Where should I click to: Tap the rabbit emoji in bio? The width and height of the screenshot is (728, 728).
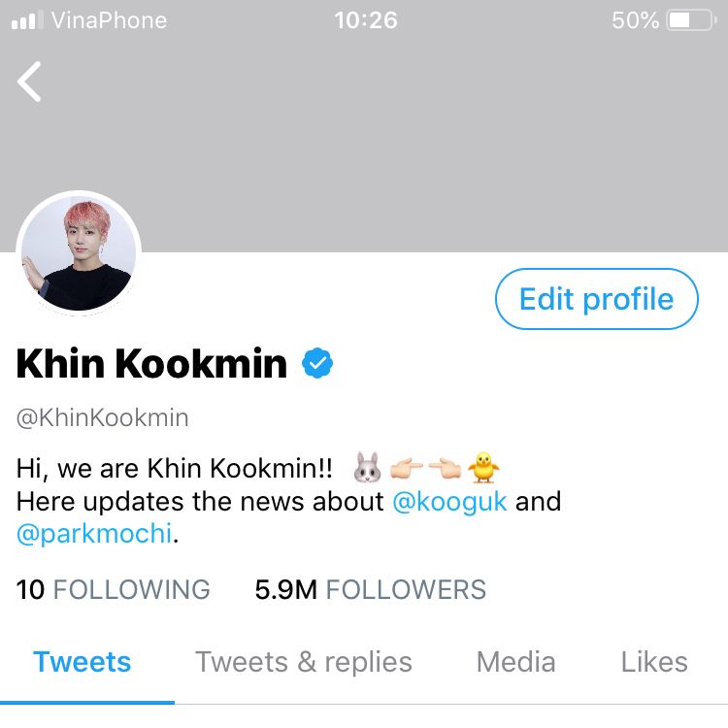tap(367, 467)
